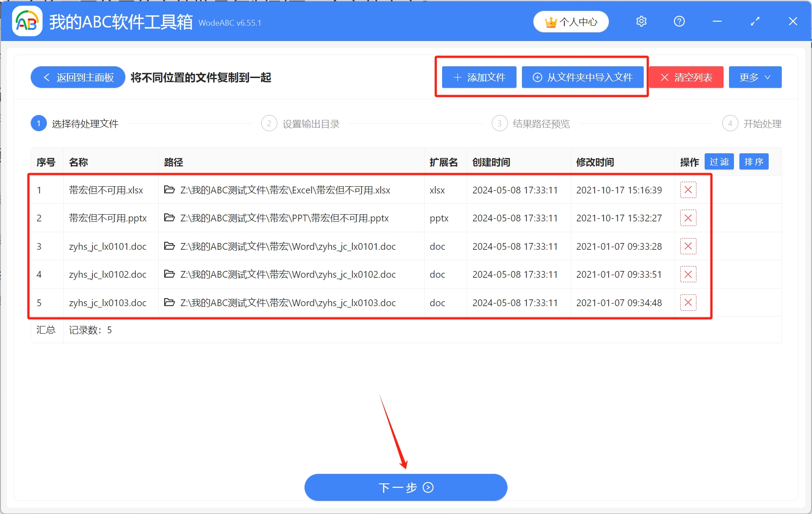Click the AB logo icon
This screenshot has width=812, height=514.
27,21
